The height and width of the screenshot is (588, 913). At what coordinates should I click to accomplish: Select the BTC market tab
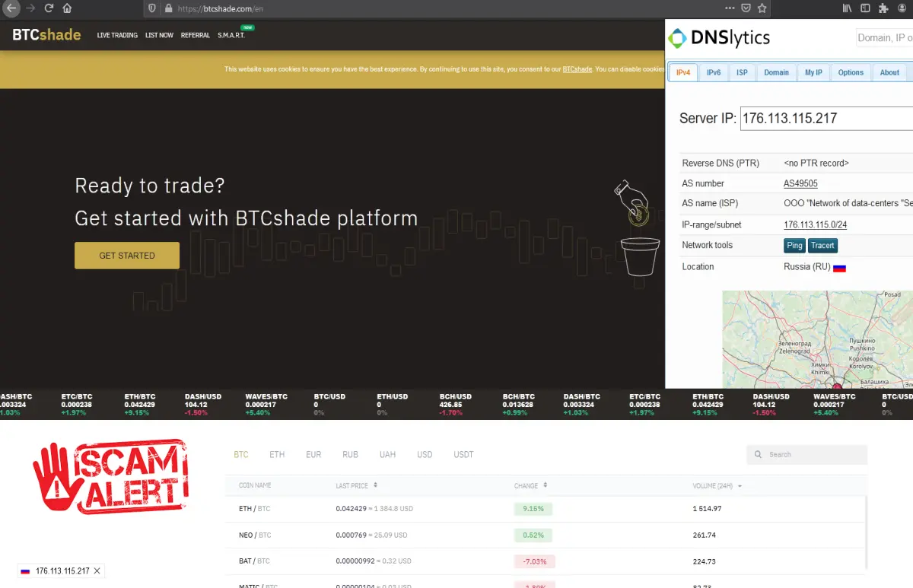click(x=241, y=454)
